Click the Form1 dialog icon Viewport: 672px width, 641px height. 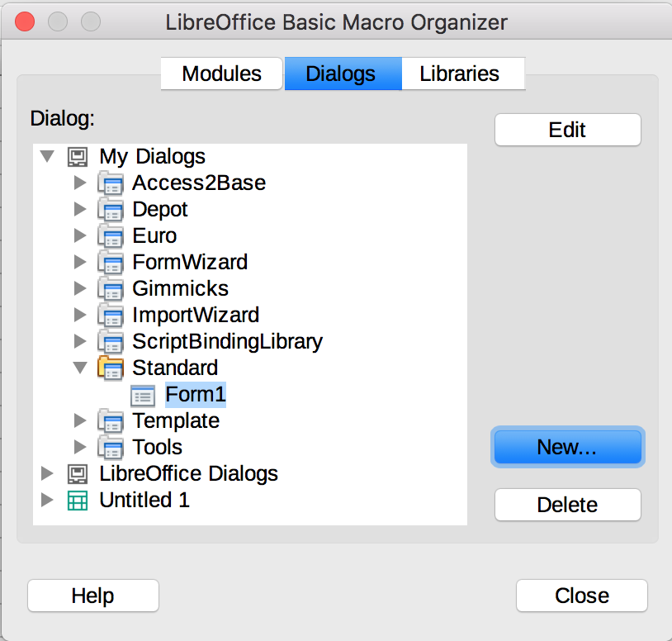143,396
